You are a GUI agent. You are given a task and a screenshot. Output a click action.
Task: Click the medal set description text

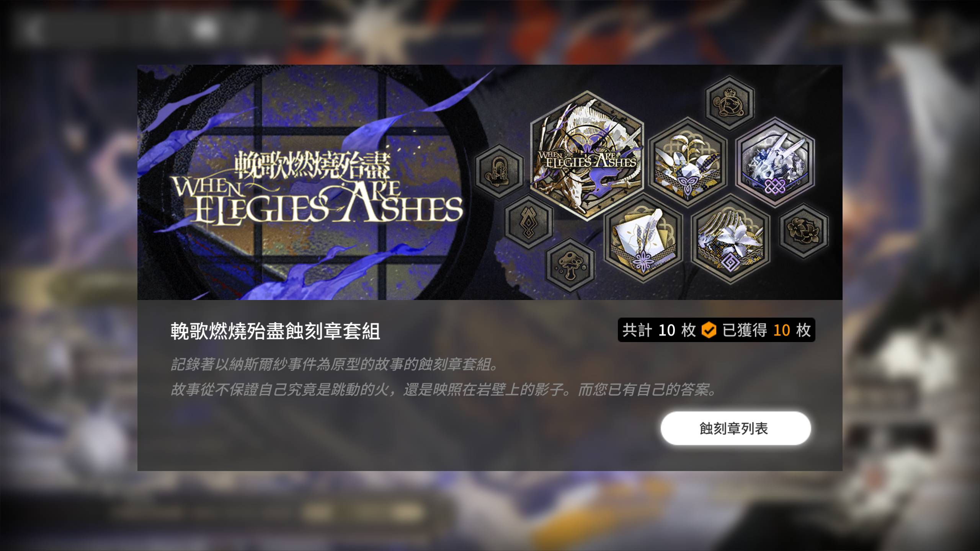click(x=443, y=377)
